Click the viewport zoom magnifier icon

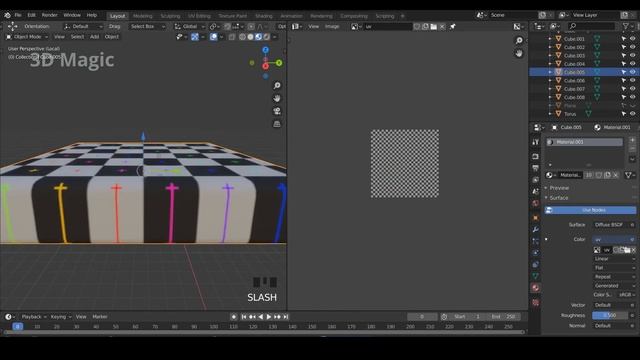277,85
